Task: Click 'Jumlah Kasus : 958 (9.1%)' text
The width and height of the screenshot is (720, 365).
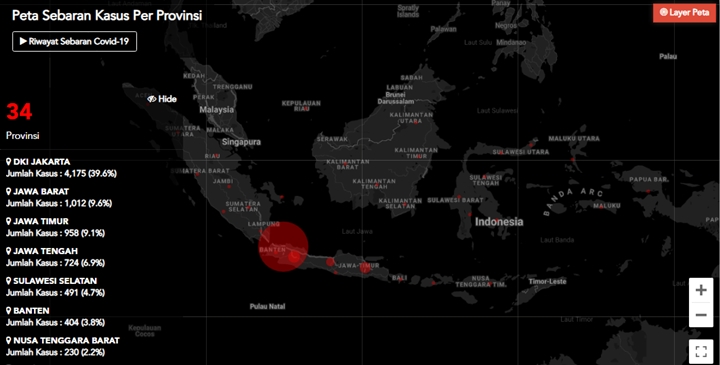Action: pyautogui.click(x=55, y=233)
